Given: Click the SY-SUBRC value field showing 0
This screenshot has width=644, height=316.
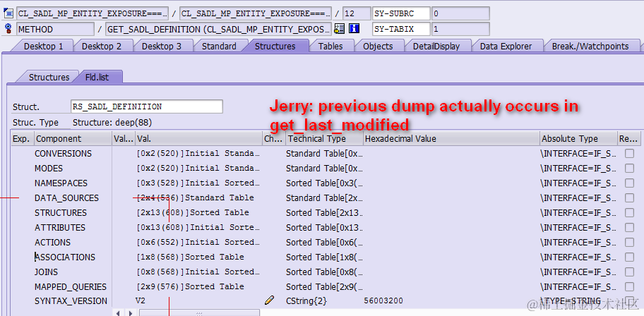Looking at the screenshot, I should [460, 13].
